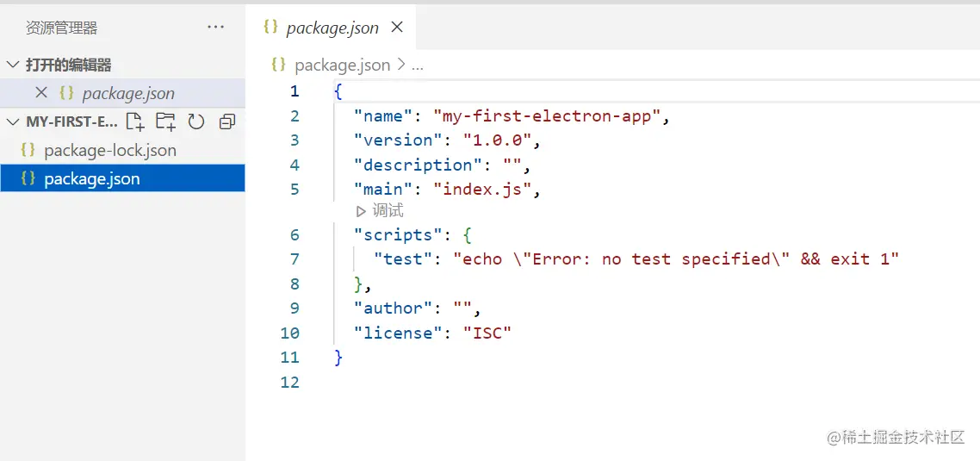Image resolution: width=980 pixels, height=461 pixels.
Task: Click the 调试 debug CodeLens link
Action: point(388,211)
